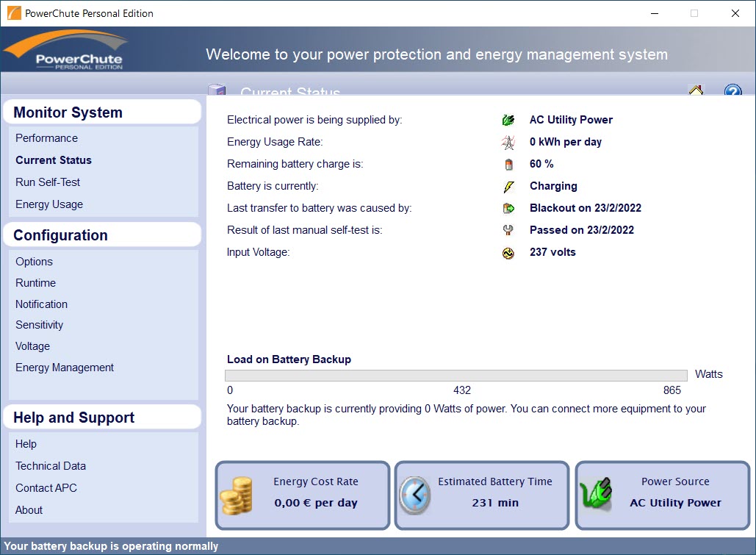The image size is (756, 555).
Task: Click the '432' midpoint watts label
Action: pyautogui.click(x=462, y=390)
